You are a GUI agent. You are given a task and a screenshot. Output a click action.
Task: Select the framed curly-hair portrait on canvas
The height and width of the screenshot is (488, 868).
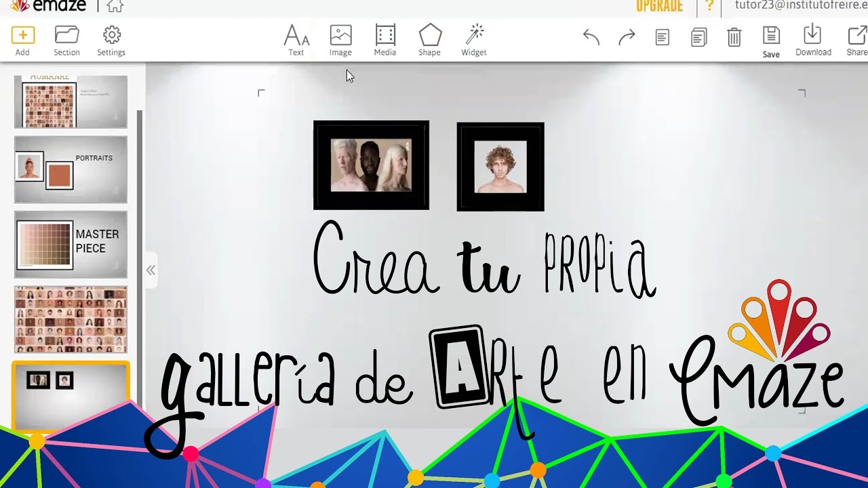click(x=500, y=167)
